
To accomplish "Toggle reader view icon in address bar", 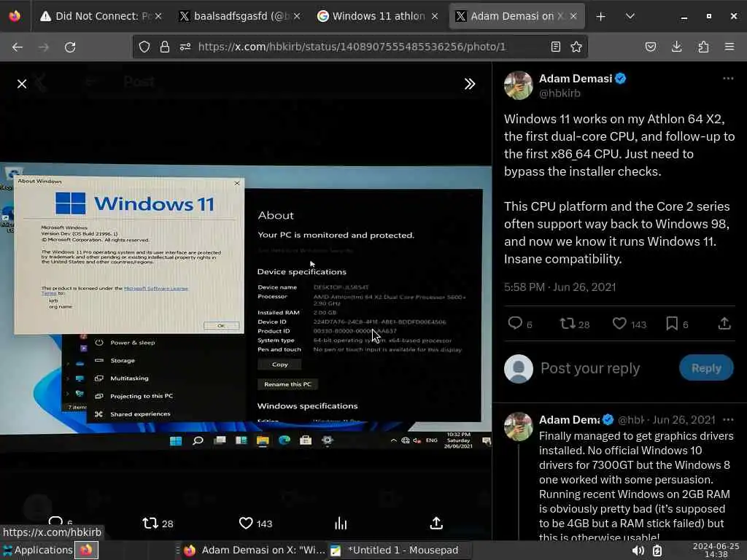I will (x=555, y=47).
